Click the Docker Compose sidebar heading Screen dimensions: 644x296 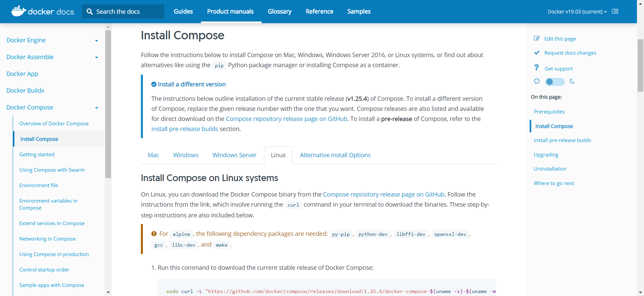[x=30, y=107]
